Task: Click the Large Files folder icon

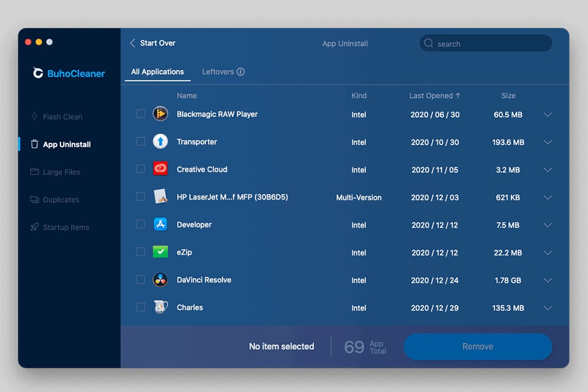Action: pos(34,171)
